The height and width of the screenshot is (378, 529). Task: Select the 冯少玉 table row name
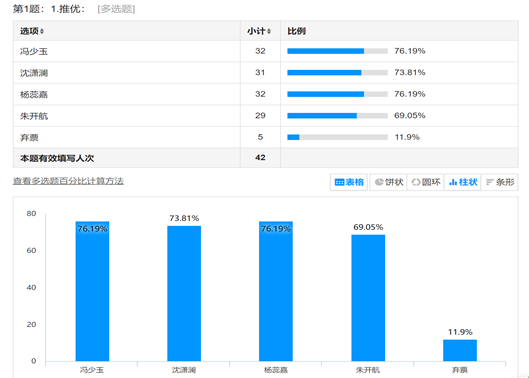tap(34, 51)
